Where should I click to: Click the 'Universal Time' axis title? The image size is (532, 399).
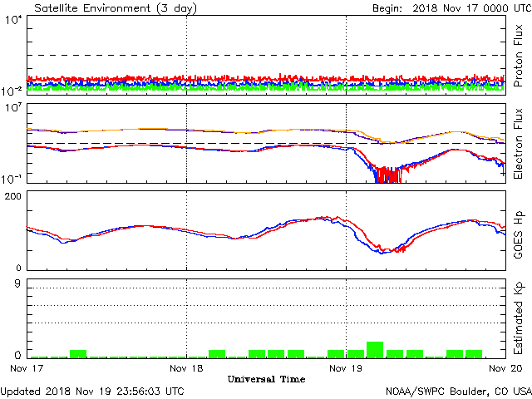pyautogui.click(x=266, y=379)
